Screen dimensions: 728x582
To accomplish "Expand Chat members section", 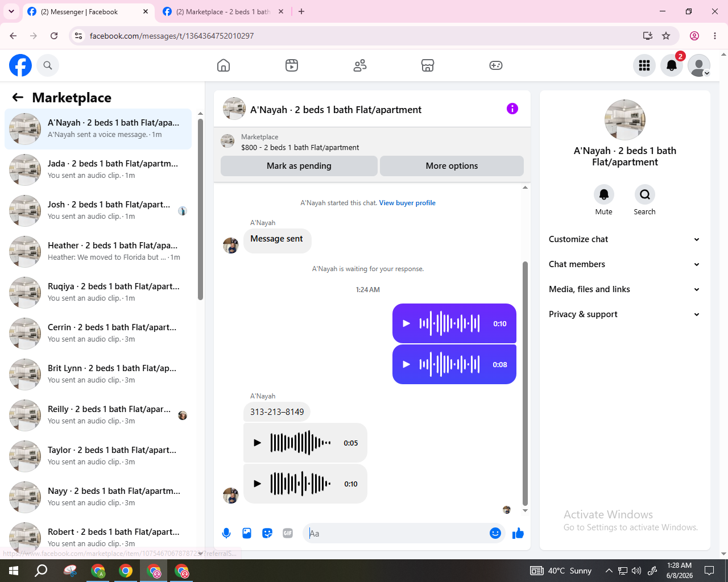I will 624,264.
